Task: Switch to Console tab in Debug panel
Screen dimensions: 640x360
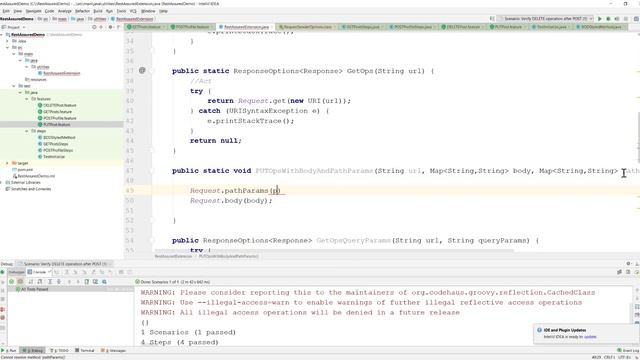Action: pos(39,272)
